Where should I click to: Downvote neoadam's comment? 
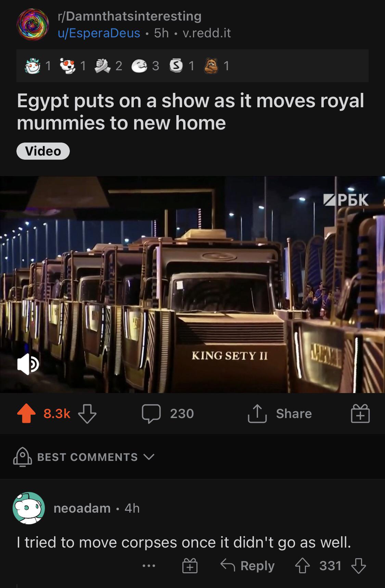359,566
